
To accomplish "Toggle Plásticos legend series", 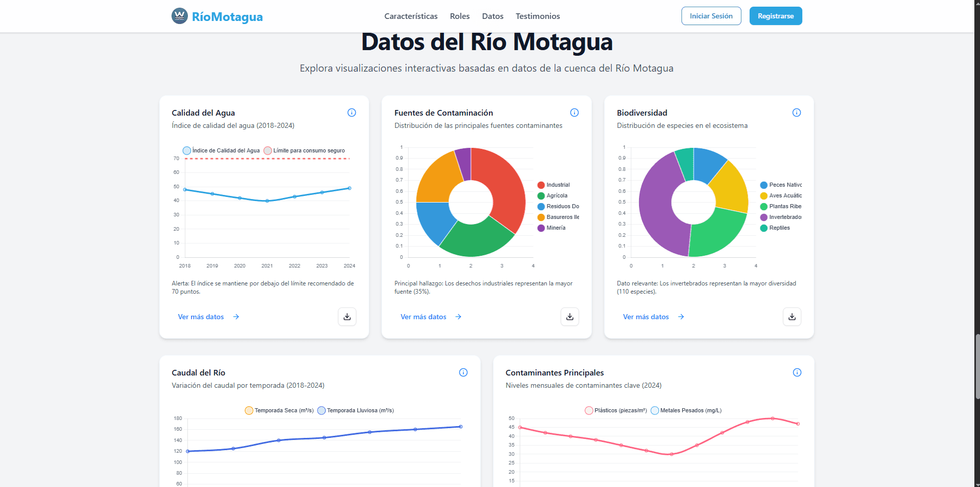I will tap(616, 410).
